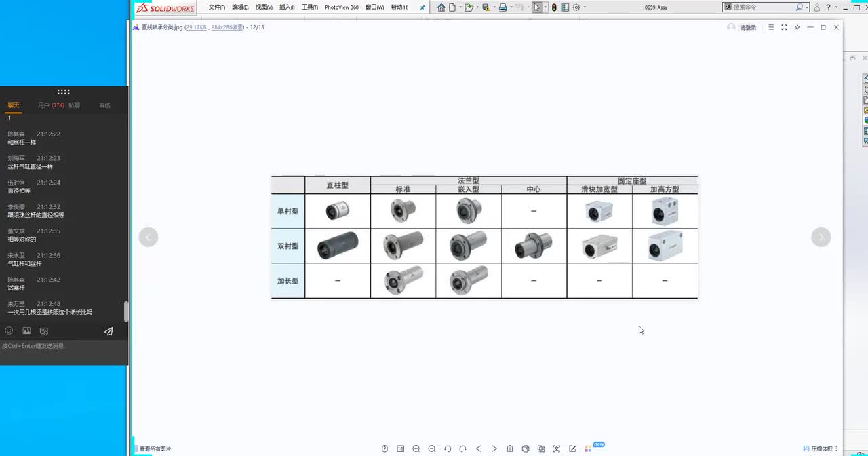This screenshot has width=868, height=456.
Task: Send the chat message with paper plane
Action: pos(108,331)
